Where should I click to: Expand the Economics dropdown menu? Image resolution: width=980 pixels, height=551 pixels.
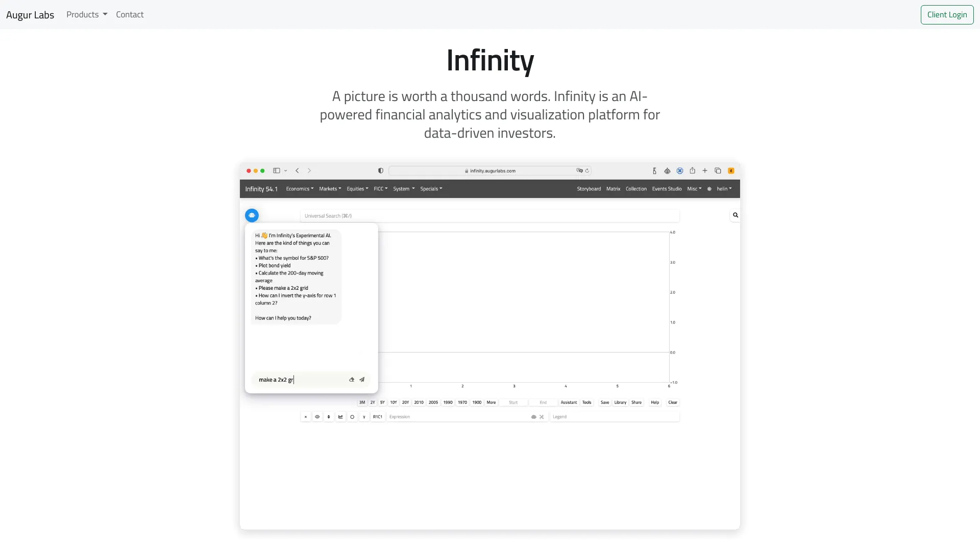pyautogui.click(x=299, y=189)
